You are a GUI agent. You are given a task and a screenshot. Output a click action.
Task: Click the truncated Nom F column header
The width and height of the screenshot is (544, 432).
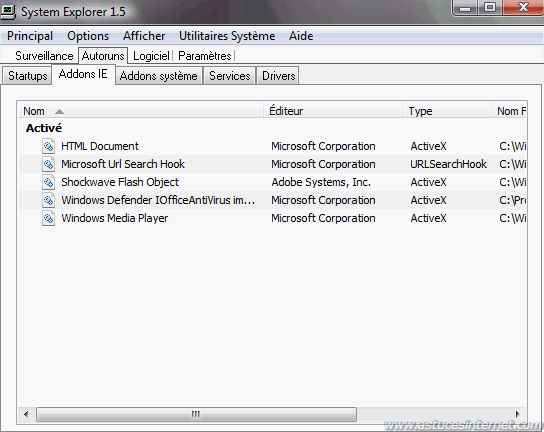(x=509, y=111)
